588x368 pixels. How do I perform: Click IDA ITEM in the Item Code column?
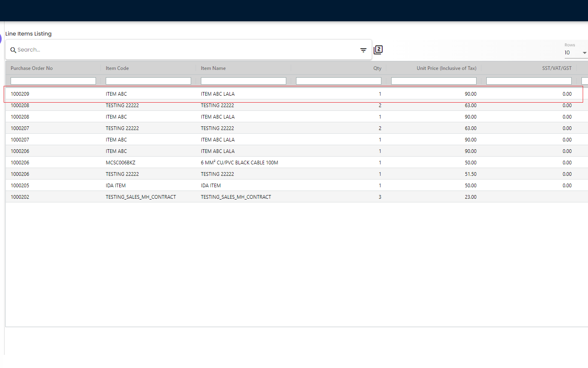point(116,186)
